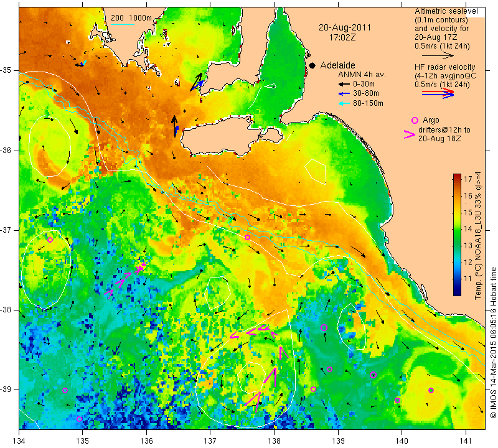Click the 134 longitude axis label
The width and height of the screenshot is (498, 448).
pos(19,441)
